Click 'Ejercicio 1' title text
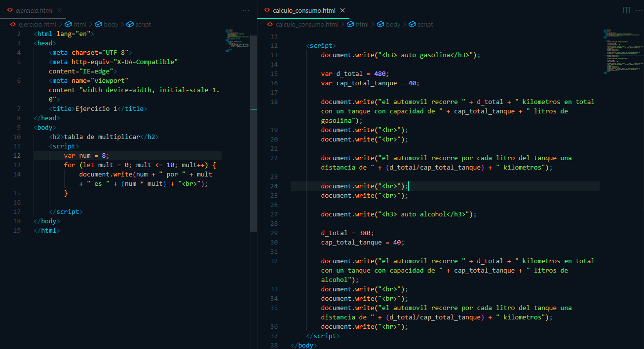Image resolution: width=644 pixels, height=349 pixels. pyautogui.click(x=96, y=108)
